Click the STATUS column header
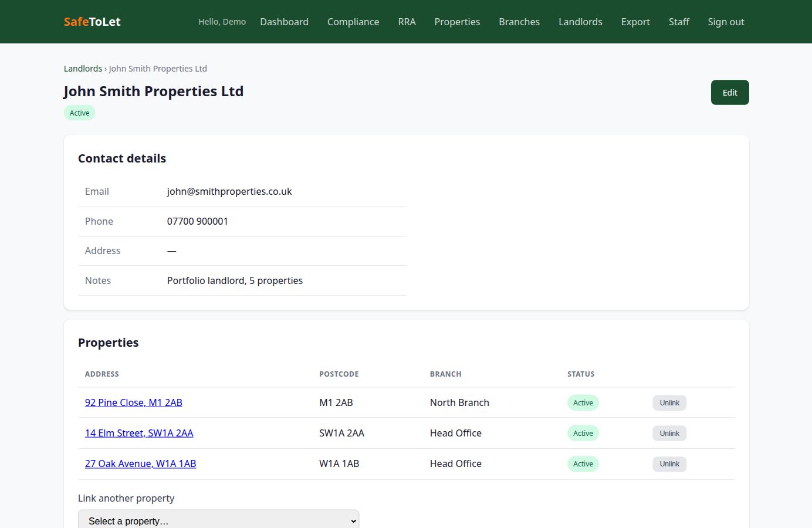The height and width of the screenshot is (528, 812). (581, 374)
